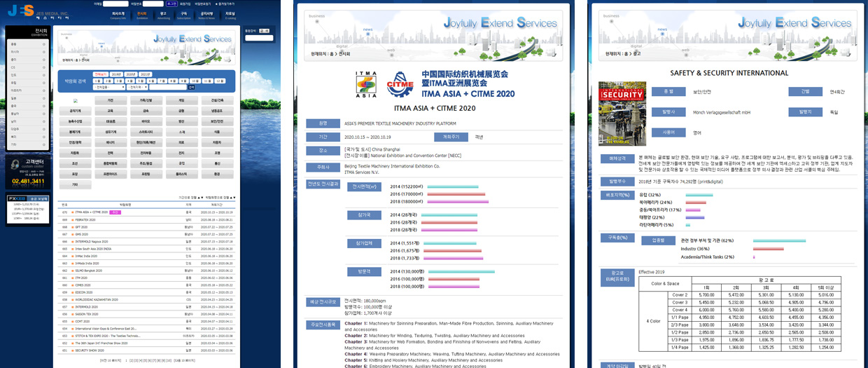868x368 pixels.
Task: Click the orange bullet beside EDICON 2020
Action: tap(73, 292)
